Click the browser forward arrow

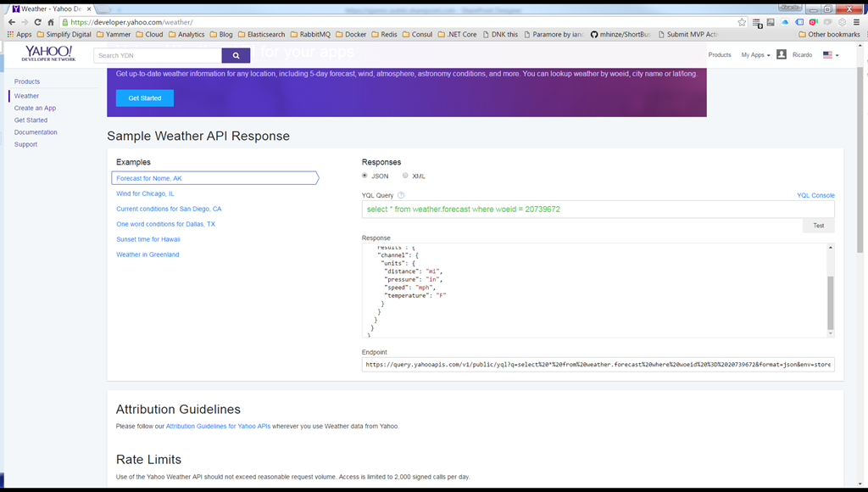(x=25, y=22)
